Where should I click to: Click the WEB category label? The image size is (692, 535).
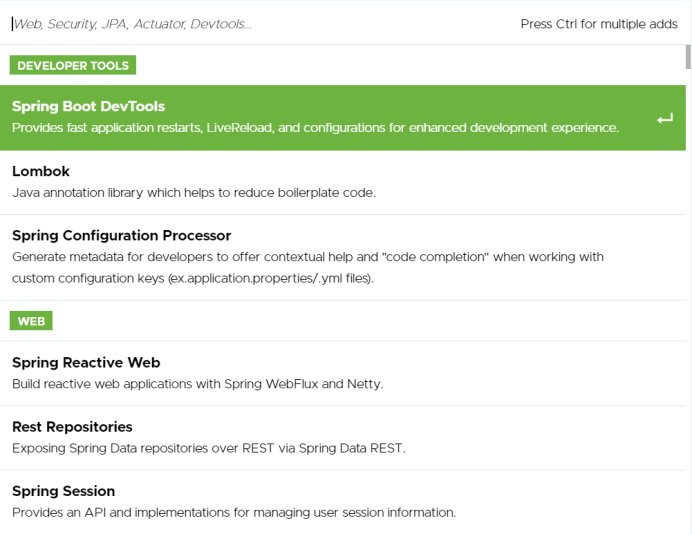tap(31, 321)
